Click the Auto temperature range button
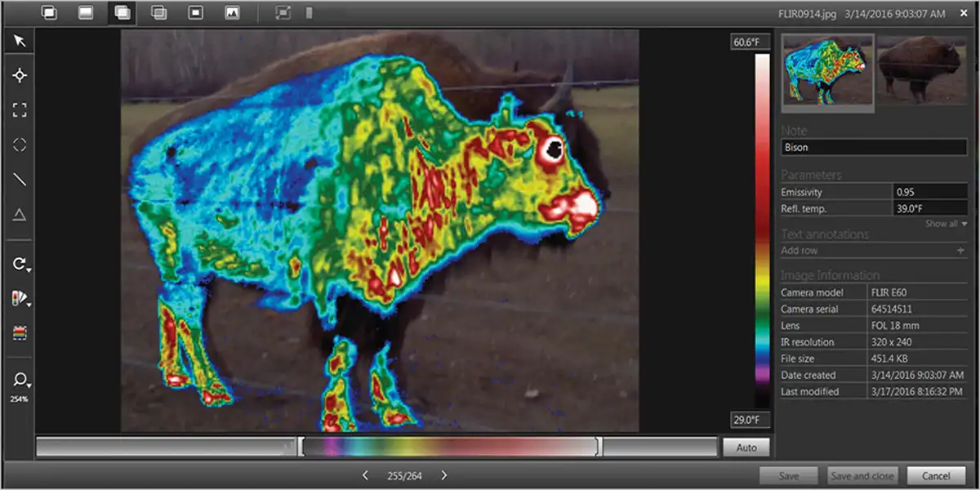This screenshot has width=980, height=490. click(746, 448)
